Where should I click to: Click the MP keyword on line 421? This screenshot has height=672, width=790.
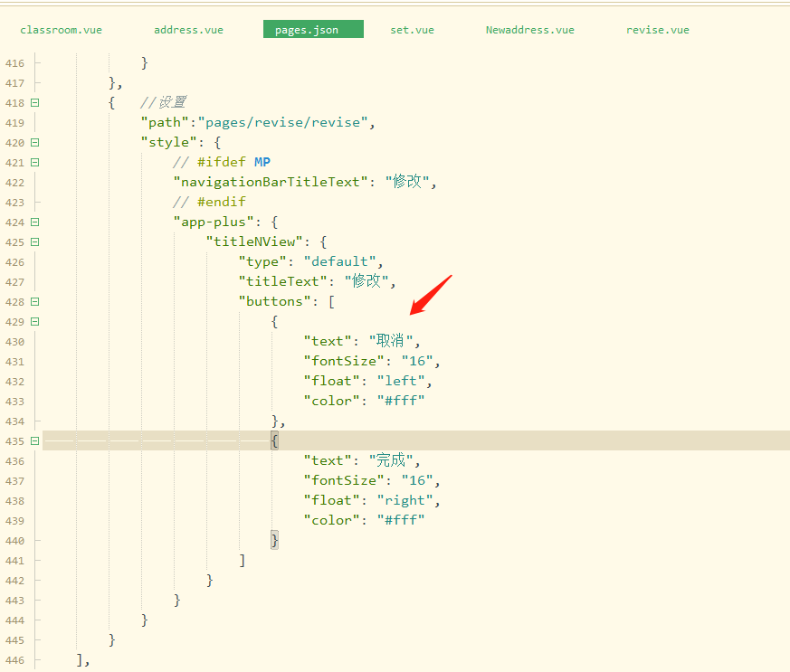click(x=262, y=162)
